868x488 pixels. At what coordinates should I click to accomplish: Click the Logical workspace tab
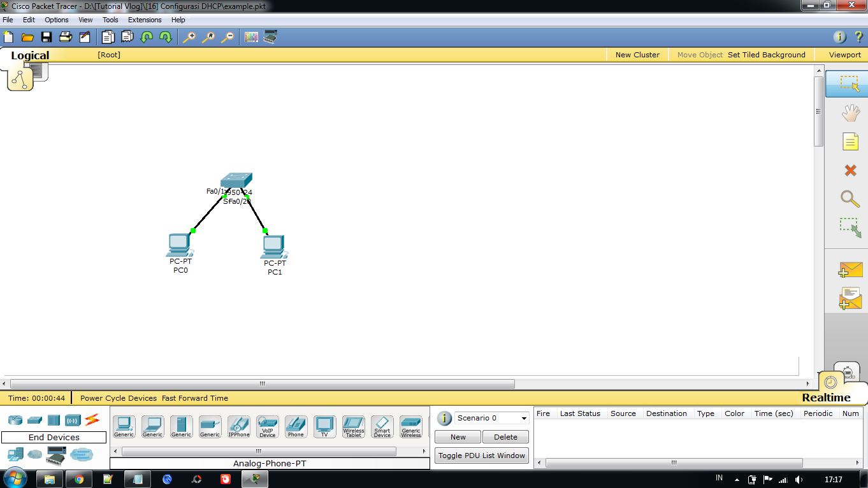(30, 55)
